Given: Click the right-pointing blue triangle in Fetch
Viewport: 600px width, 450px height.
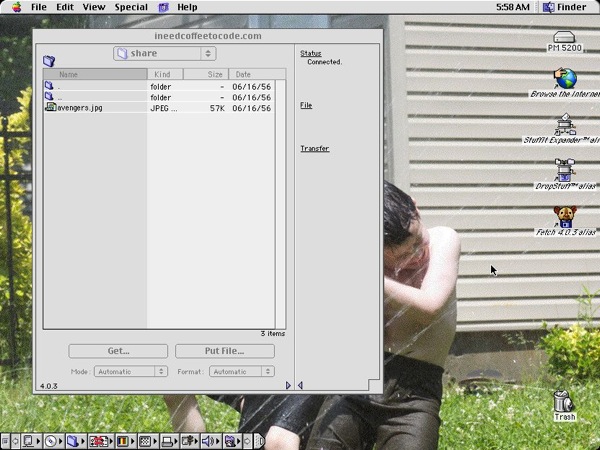Looking at the screenshot, I should click(x=288, y=385).
